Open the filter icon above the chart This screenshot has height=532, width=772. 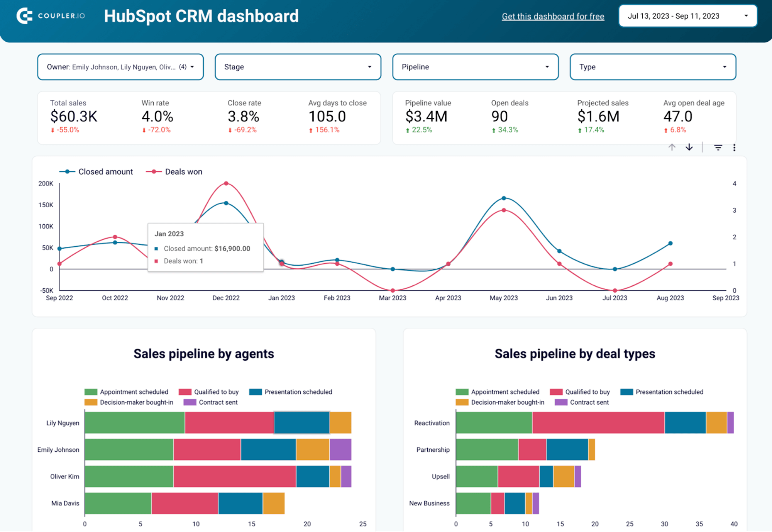pos(718,147)
